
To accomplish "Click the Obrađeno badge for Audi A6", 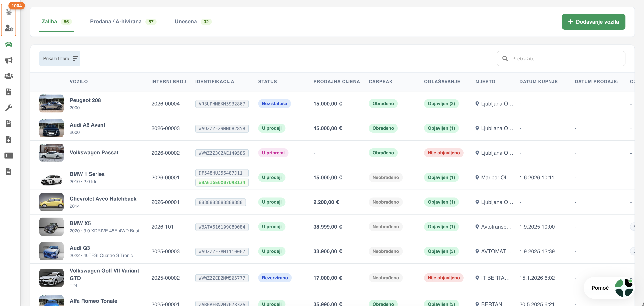I will coord(383,128).
